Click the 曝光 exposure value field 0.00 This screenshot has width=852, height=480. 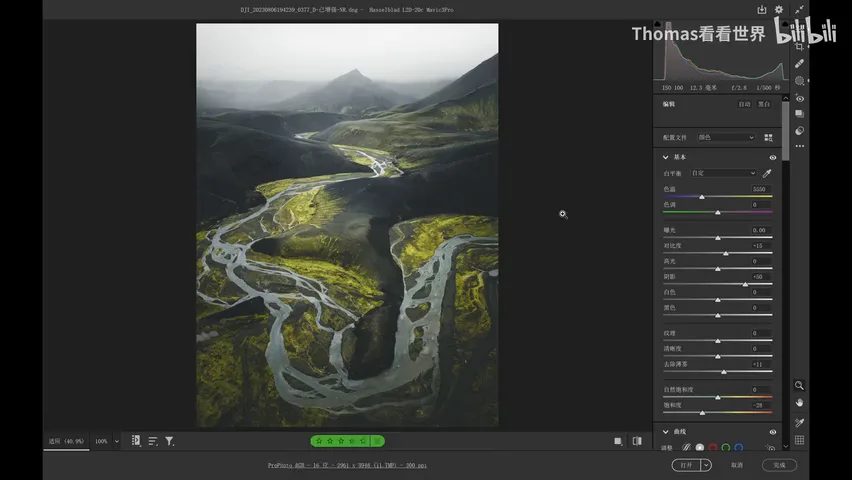click(760, 230)
